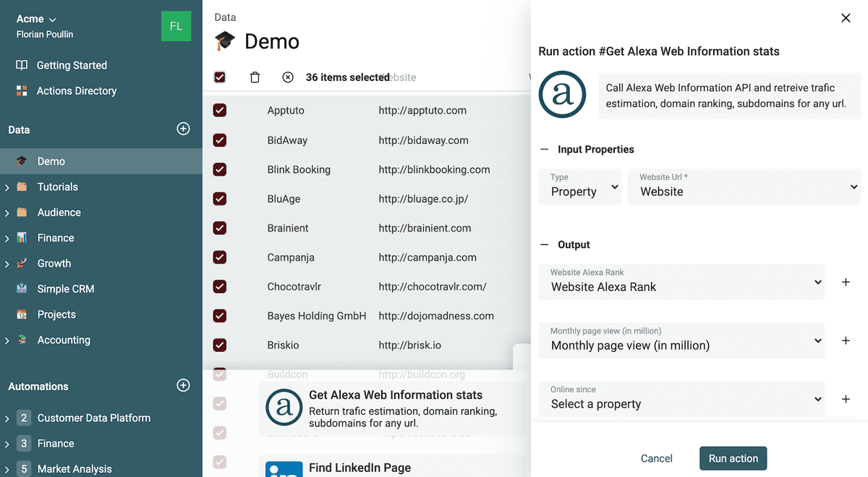
Task: Clear selection using circled X icon
Action: [288, 77]
